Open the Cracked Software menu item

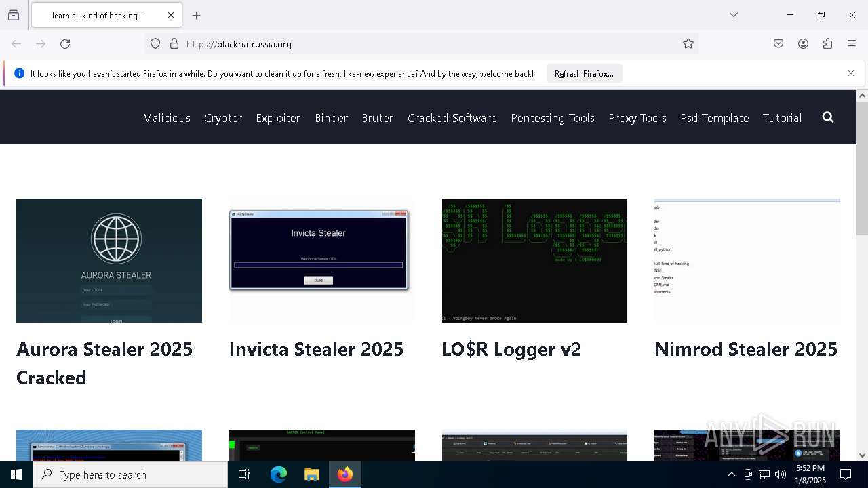[452, 118]
